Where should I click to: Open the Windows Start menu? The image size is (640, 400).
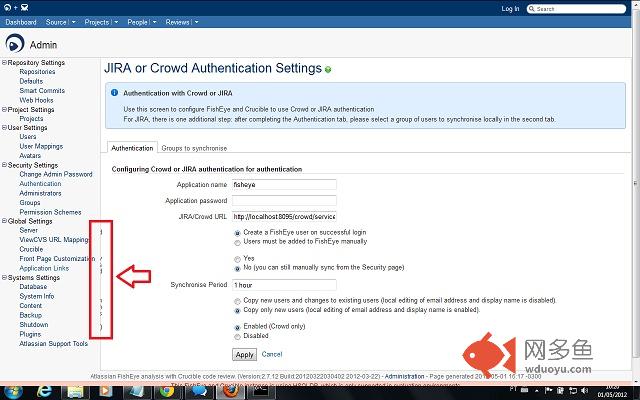pyautogui.click(x=13, y=392)
